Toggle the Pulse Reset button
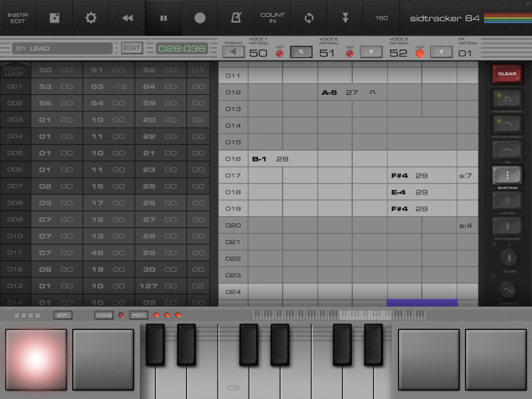Viewport: 532px width, 399px height. tap(507, 99)
